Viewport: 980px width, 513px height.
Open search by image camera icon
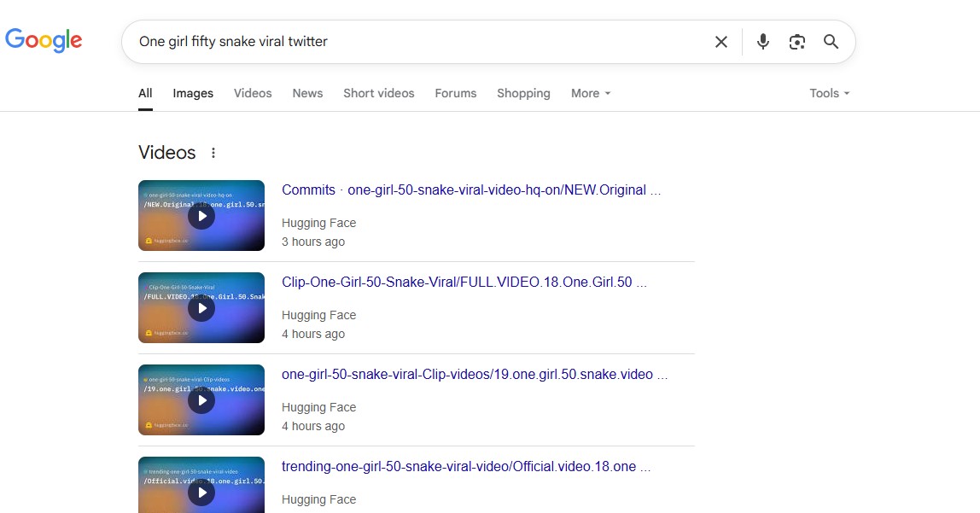pyautogui.click(x=797, y=42)
